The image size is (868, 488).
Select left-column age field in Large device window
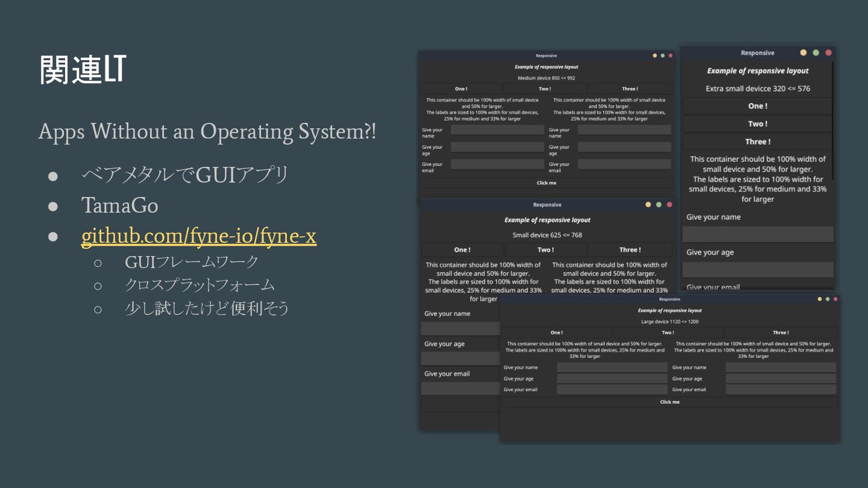click(x=612, y=378)
